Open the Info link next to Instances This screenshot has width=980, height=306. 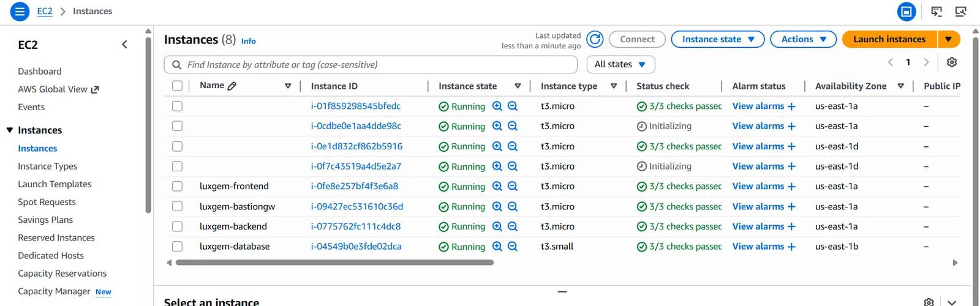pyautogui.click(x=248, y=41)
